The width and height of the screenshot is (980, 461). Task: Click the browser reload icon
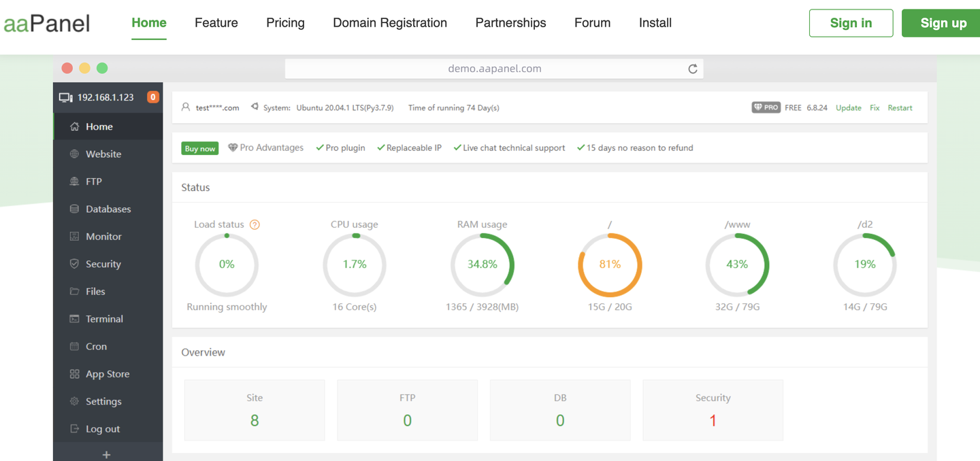pos(693,69)
